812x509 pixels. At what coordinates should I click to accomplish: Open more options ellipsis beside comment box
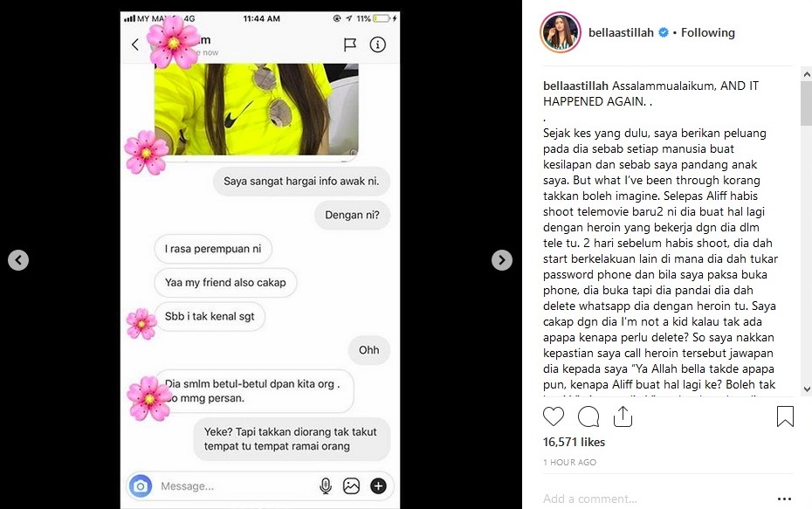(785, 499)
